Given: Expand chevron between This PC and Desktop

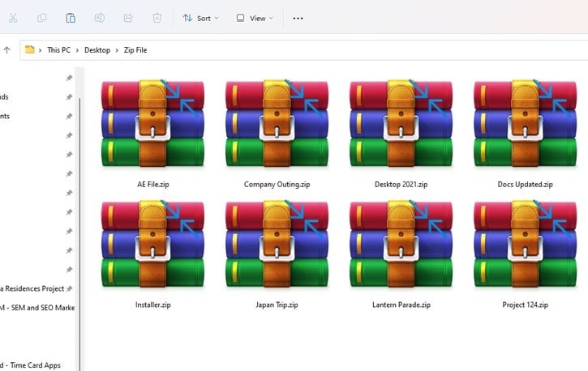Looking at the screenshot, I should 77,50.
